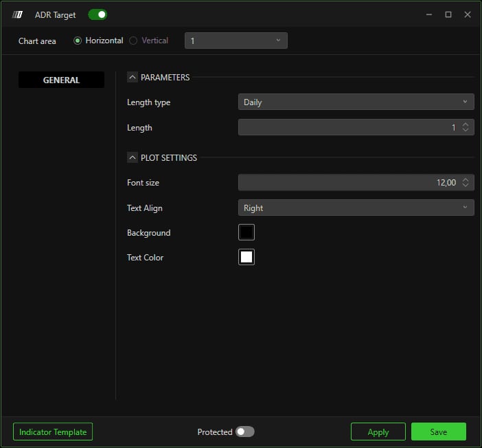Image resolution: width=482 pixels, height=448 pixels.
Task: Open the GENERAL settings tab
Action: pos(61,80)
